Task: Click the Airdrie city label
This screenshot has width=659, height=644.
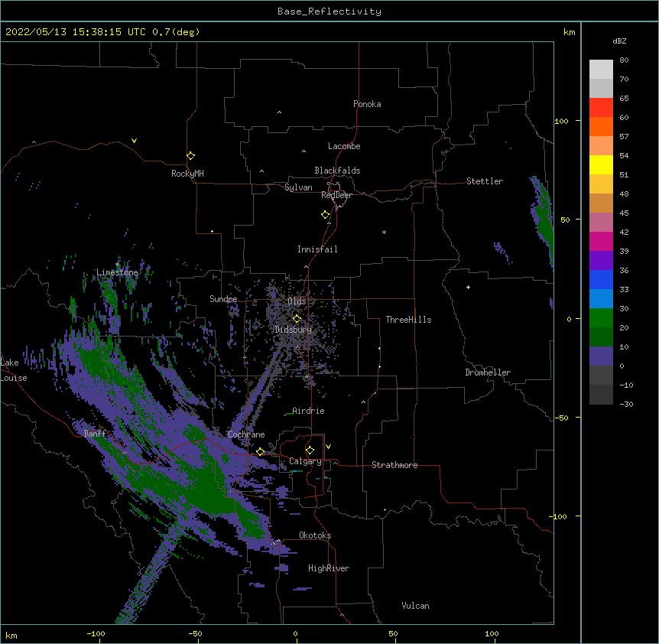Action: point(308,411)
